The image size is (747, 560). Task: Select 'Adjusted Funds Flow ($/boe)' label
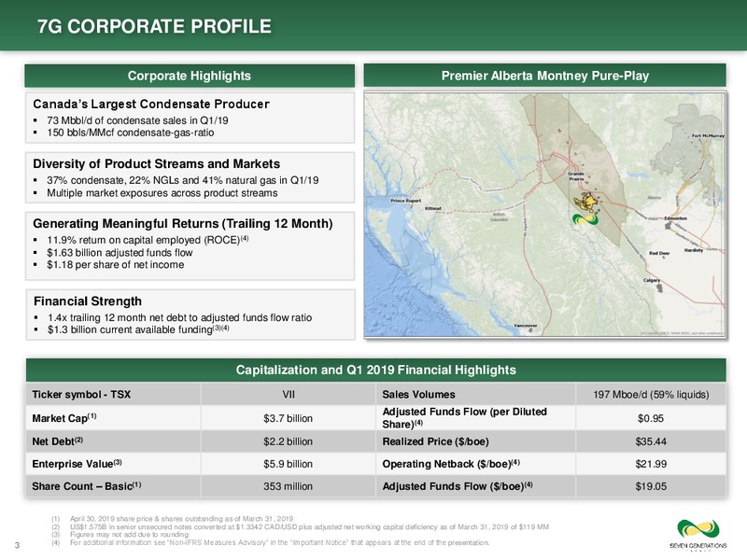458,486
